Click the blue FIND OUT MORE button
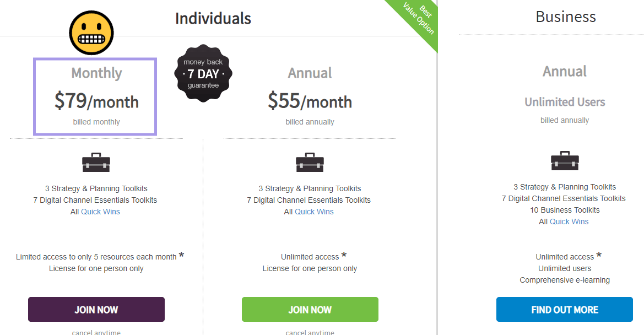 click(565, 309)
